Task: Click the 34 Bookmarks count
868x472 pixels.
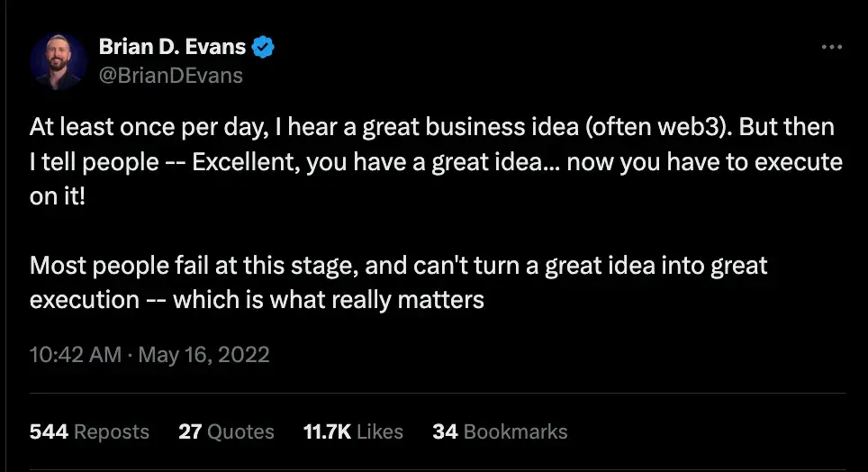Action: 500,431
